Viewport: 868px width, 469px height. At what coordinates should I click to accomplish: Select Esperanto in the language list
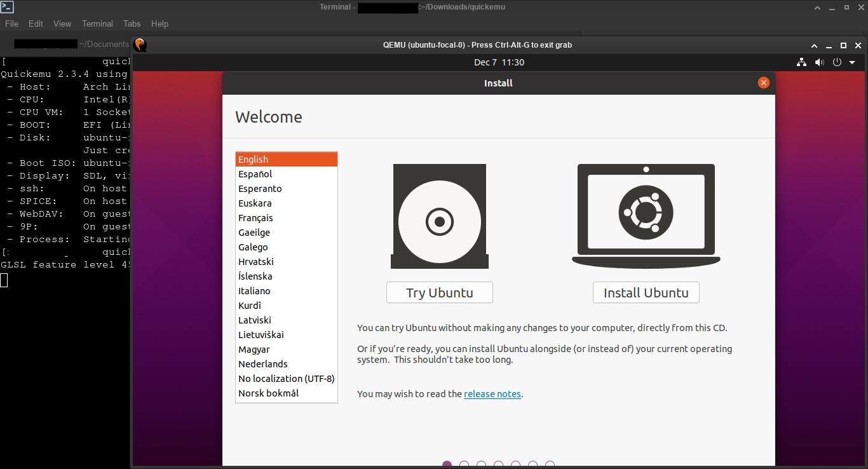click(x=286, y=189)
